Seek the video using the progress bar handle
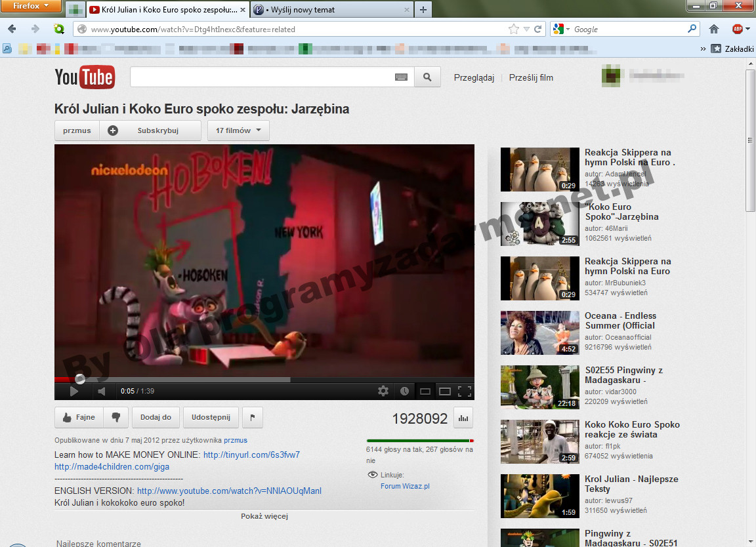This screenshot has height=547, width=756. click(80, 379)
